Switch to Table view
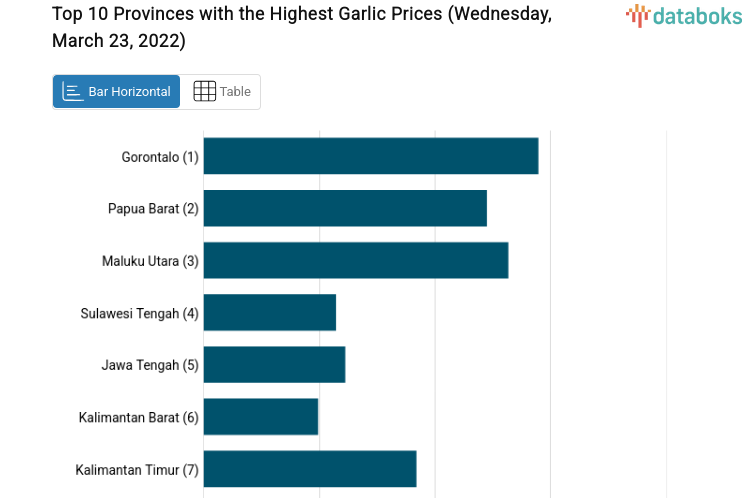Image resolution: width=753 pixels, height=498 pixels. click(x=221, y=91)
